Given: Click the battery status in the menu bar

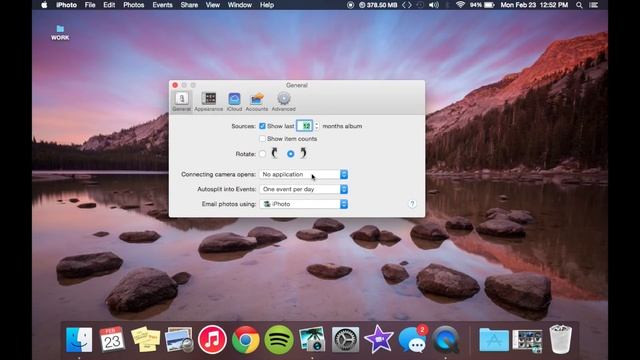Looking at the screenshot, I should 482,5.
